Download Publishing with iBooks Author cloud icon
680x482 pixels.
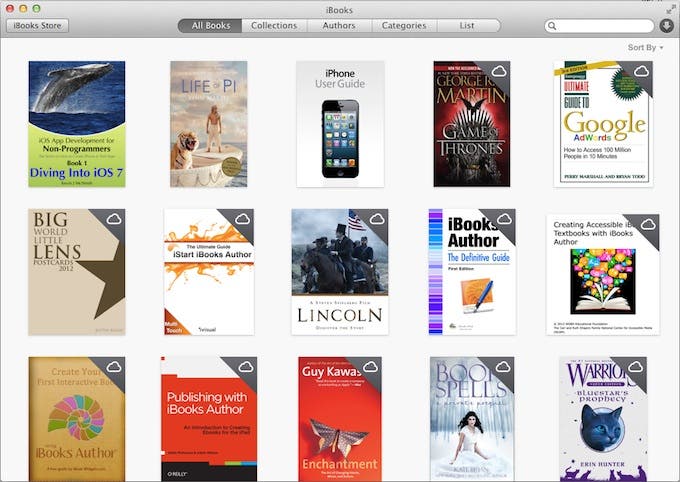tap(246, 367)
